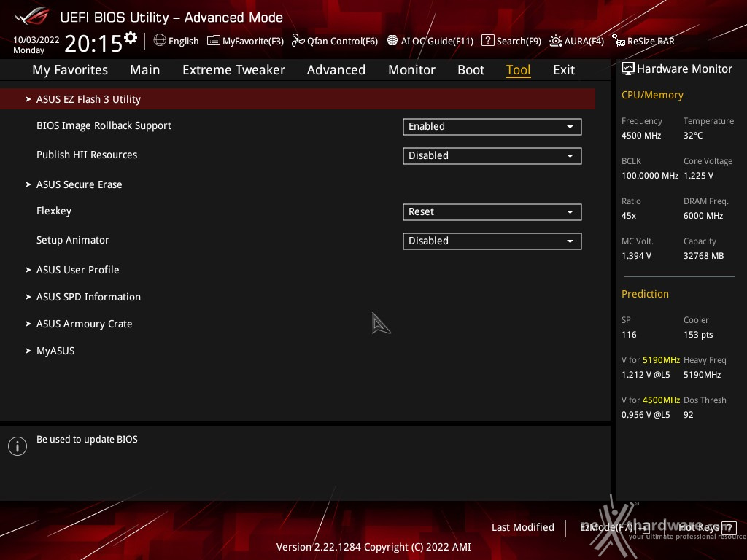Open the Setup Animator dropdown
Screen dimensions: 747x560
click(x=492, y=241)
